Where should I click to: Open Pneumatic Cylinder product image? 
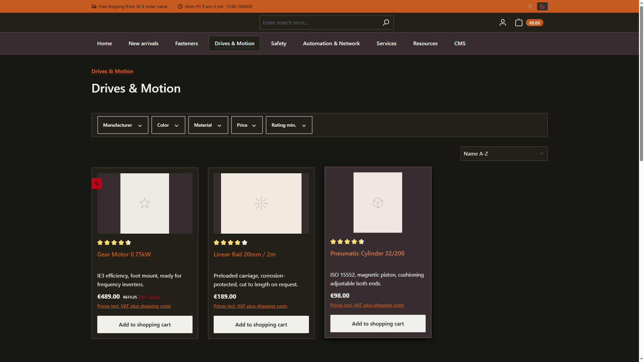(x=378, y=202)
